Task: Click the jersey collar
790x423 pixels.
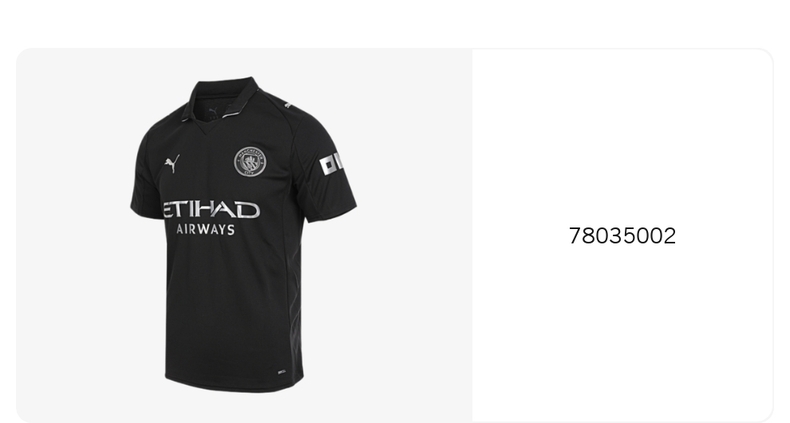Action: pos(222,98)
